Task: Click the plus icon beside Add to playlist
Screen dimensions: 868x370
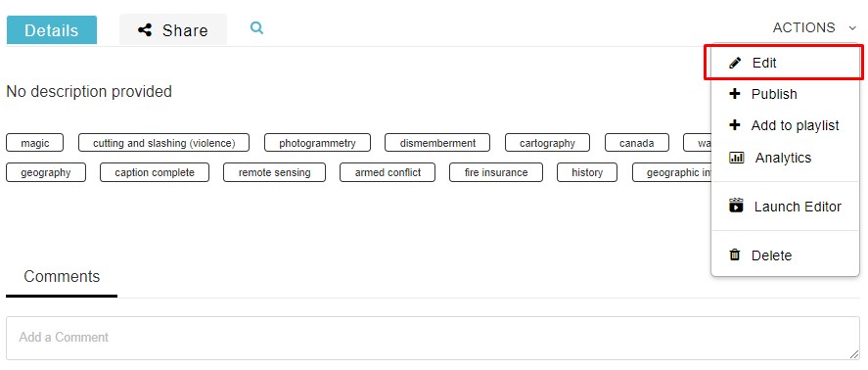Action: (735, 125)
